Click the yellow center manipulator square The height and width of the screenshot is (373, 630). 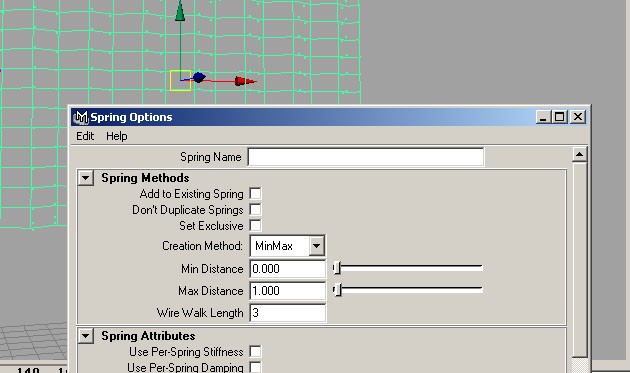click(180, 80)
